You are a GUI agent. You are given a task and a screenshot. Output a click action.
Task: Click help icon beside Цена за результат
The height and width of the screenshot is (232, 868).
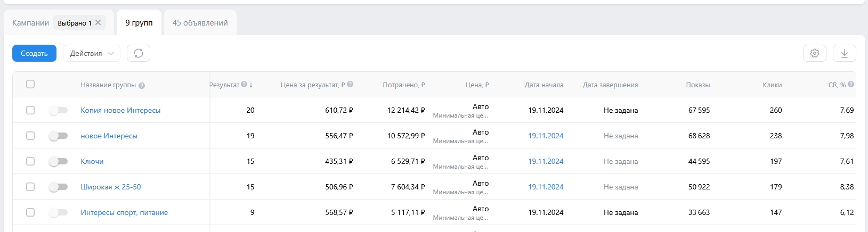[350, 85]
